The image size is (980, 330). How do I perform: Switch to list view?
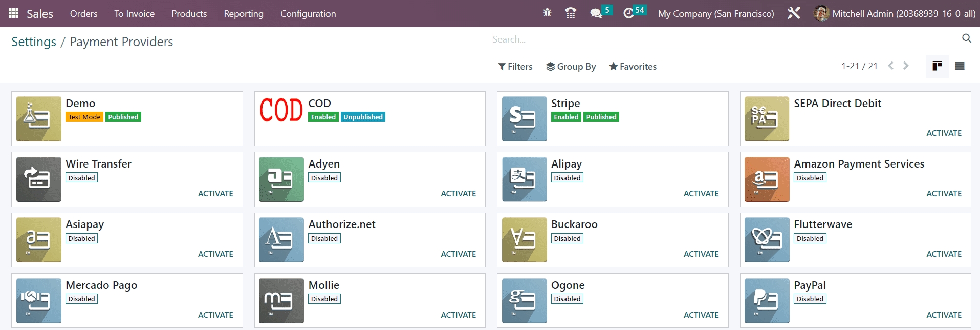(960, 66)
